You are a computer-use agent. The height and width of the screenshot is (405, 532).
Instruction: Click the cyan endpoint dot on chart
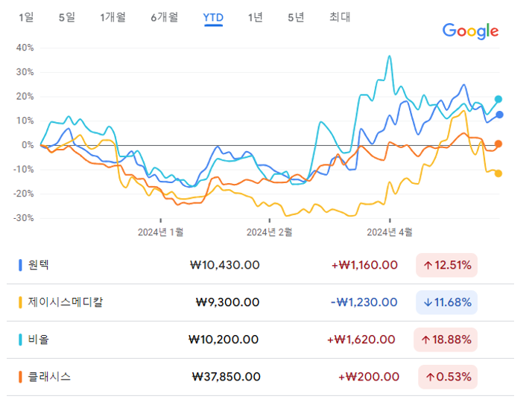pos(498,99)
